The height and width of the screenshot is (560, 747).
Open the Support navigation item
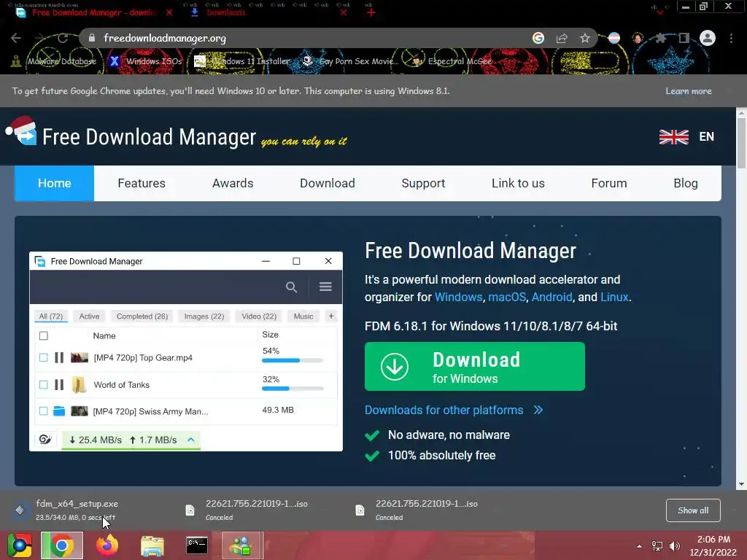[x=423, y=183]
